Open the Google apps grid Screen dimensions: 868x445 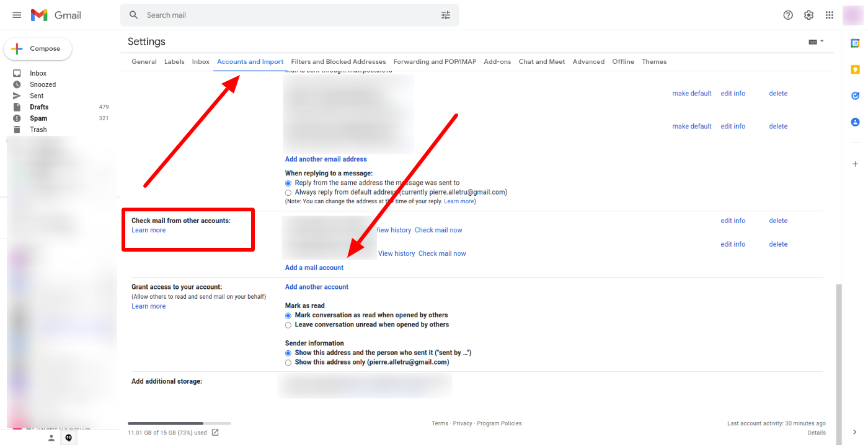tap(830, 15)
